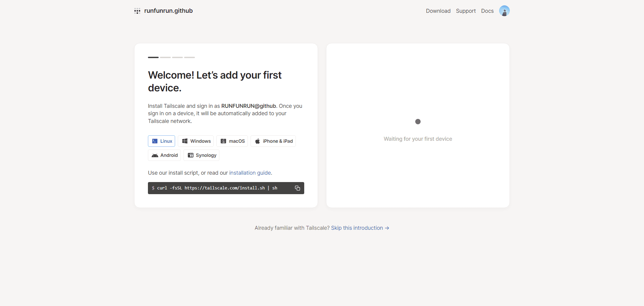Open the Support page

tap(466, 11)
